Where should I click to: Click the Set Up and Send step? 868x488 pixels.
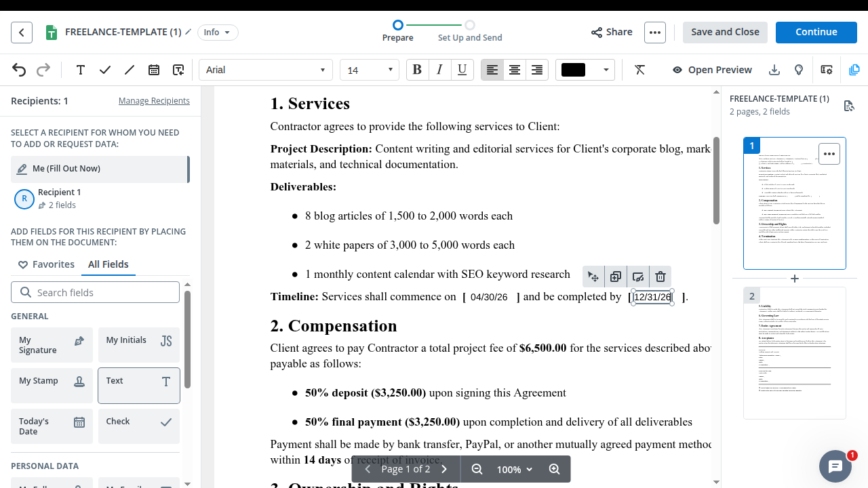470,32
